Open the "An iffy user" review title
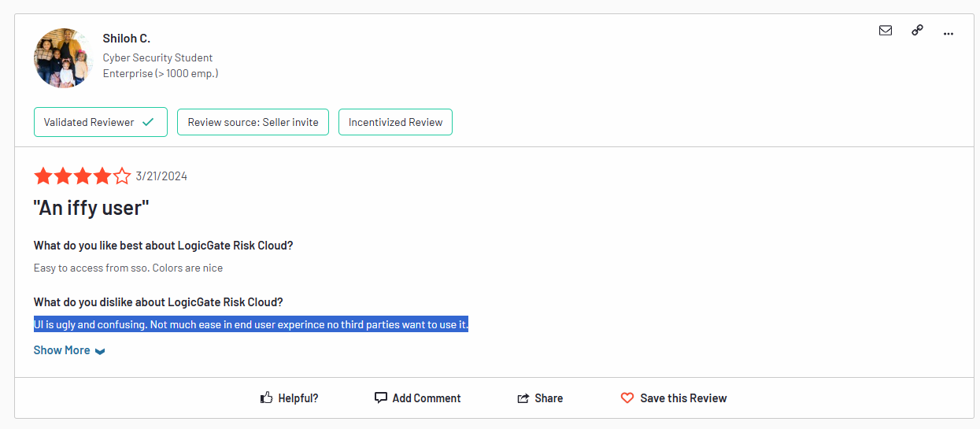 pyautogui.click(x=91, y=208)
